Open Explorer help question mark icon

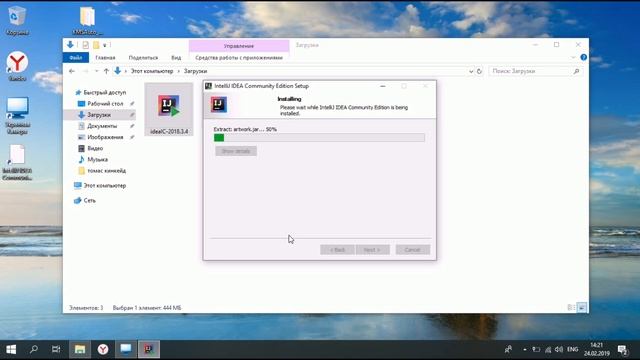point(584,57)
